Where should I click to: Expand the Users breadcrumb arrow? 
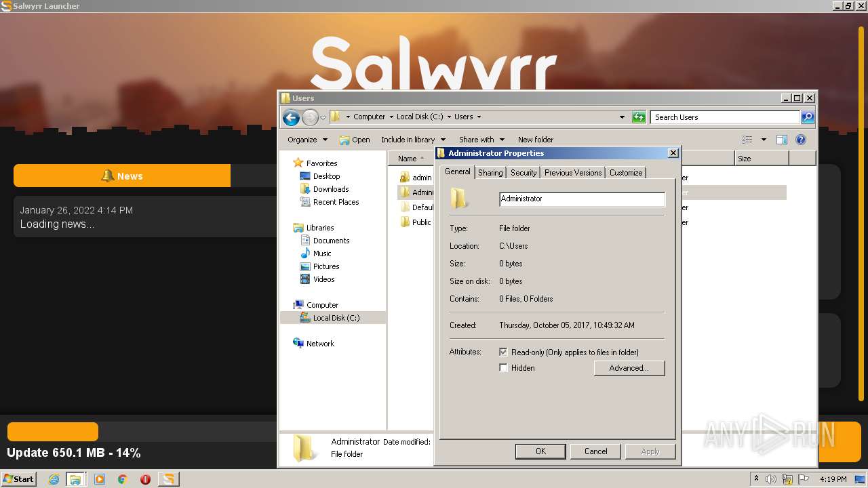(479, 117)
